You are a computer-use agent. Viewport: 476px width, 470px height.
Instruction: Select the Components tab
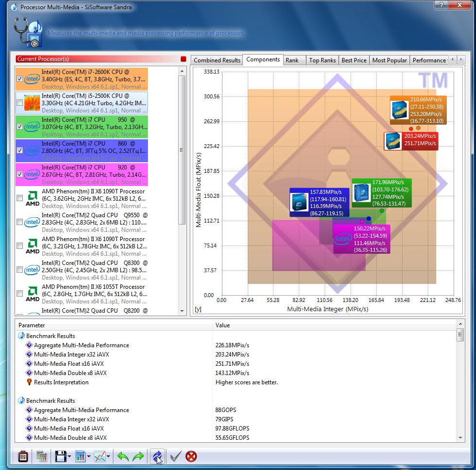[x=263, y=59]
